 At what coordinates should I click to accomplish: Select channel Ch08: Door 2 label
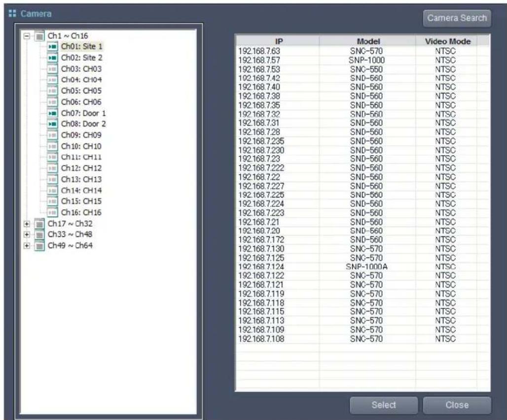click(x=83, y=124)
